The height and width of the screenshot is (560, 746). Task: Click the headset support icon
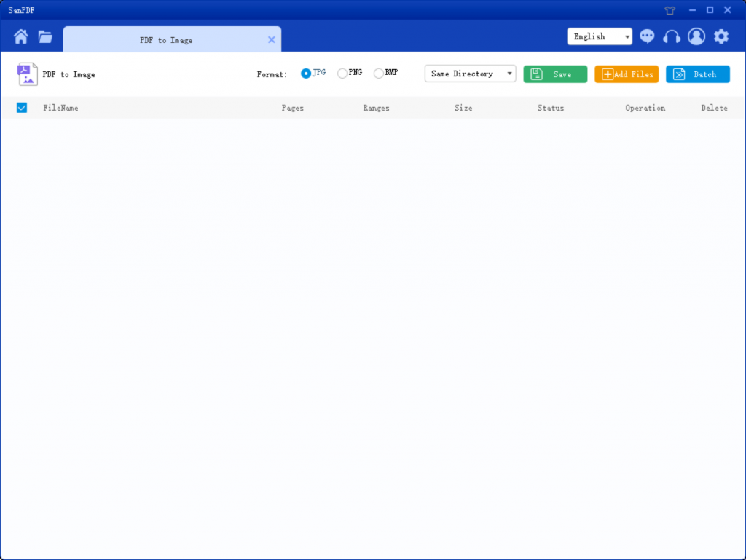coord(672,36)
